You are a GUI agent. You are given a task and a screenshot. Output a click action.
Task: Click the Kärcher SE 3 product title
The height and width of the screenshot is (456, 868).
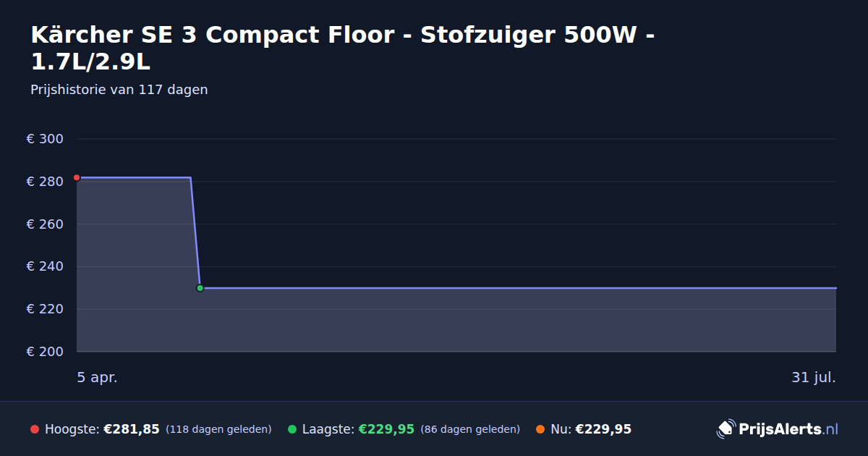(x=344, y=48)
